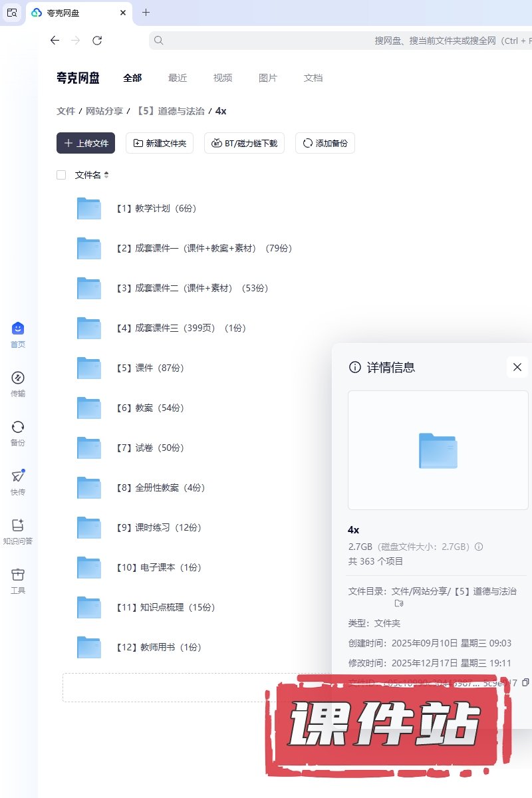Viewport: 532px width, 798px height.
Task: Click the browser refresh icon
Action: coord(97,41)
